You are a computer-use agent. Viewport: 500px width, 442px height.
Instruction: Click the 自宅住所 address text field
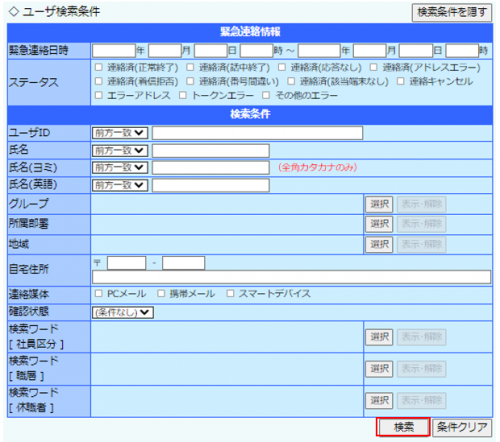(291, 277)
